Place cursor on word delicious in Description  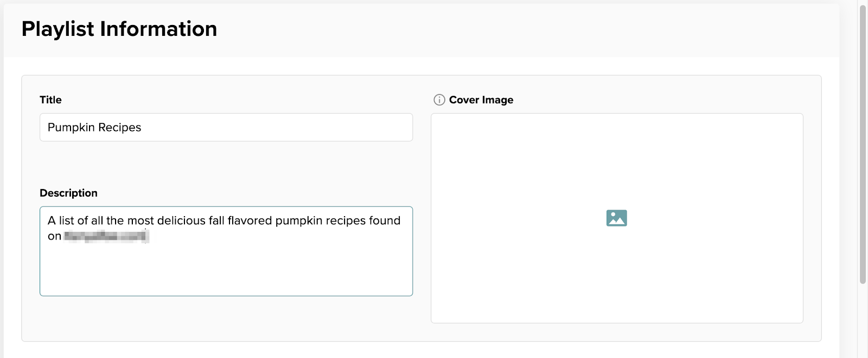(x=181, y=221)
